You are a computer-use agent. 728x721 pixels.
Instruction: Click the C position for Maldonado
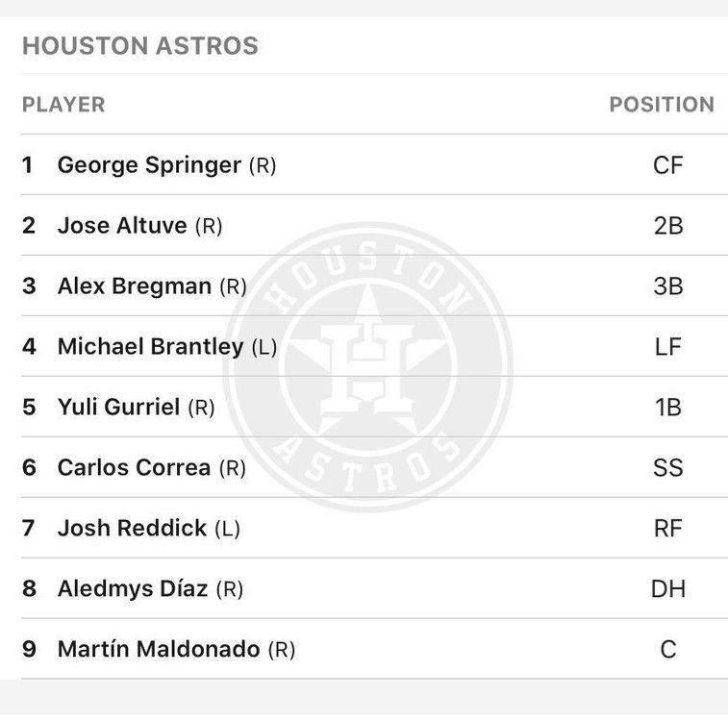[667, 650]
